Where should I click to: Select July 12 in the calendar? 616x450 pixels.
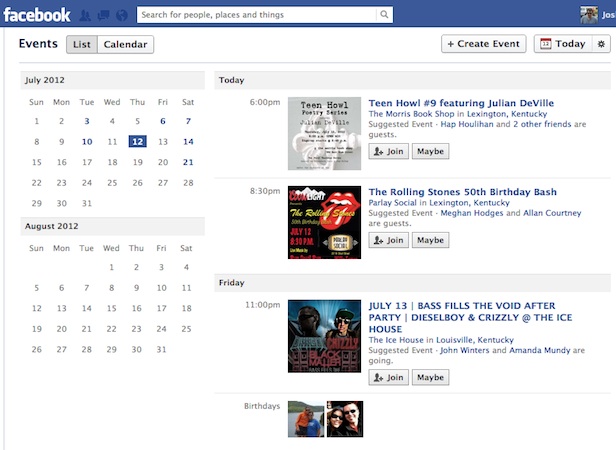[x=137, y=142]
